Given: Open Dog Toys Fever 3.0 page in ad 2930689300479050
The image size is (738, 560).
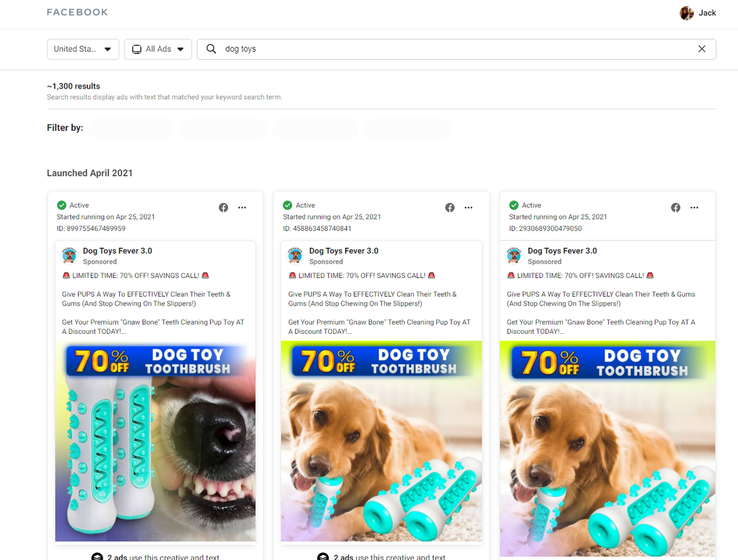Looking at the screenshot, I should tap(562, 251).
